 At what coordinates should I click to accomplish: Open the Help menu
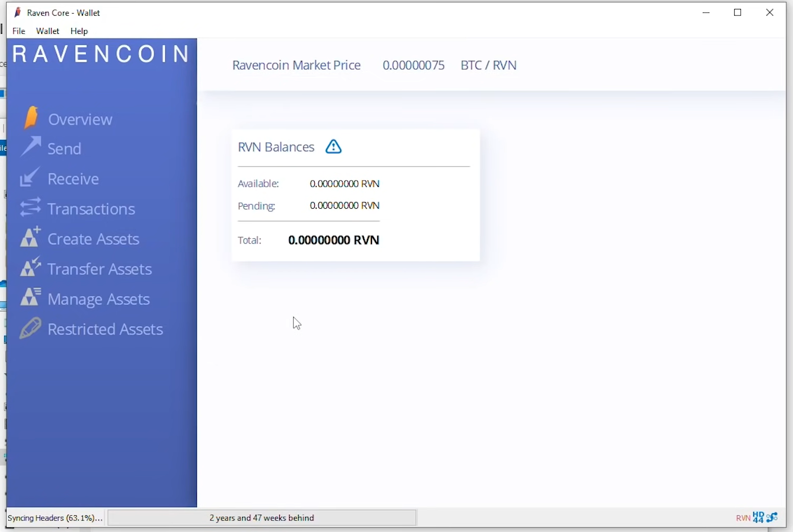coord(79,31)
